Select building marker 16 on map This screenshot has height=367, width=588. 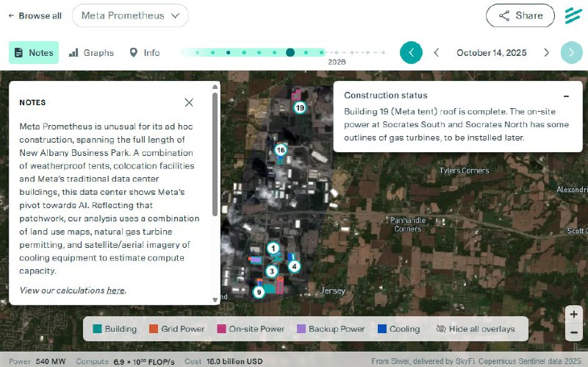[280, 149]
